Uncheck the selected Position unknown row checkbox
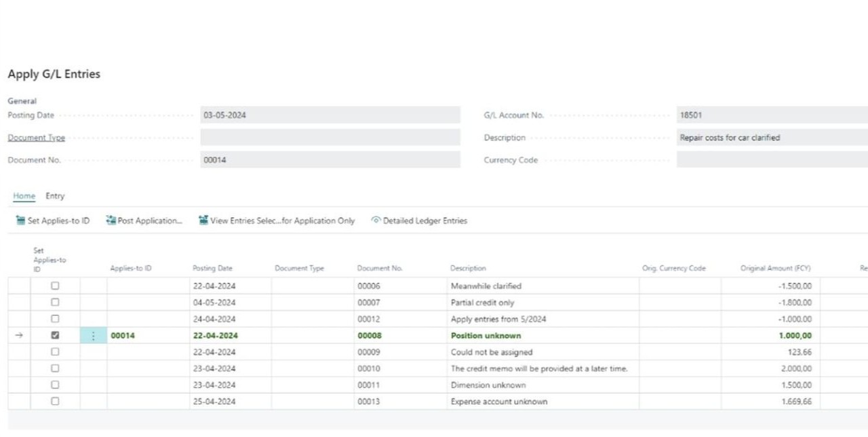Image resolution: width=868 pixels, height=437 pixels. pos(56,335)
